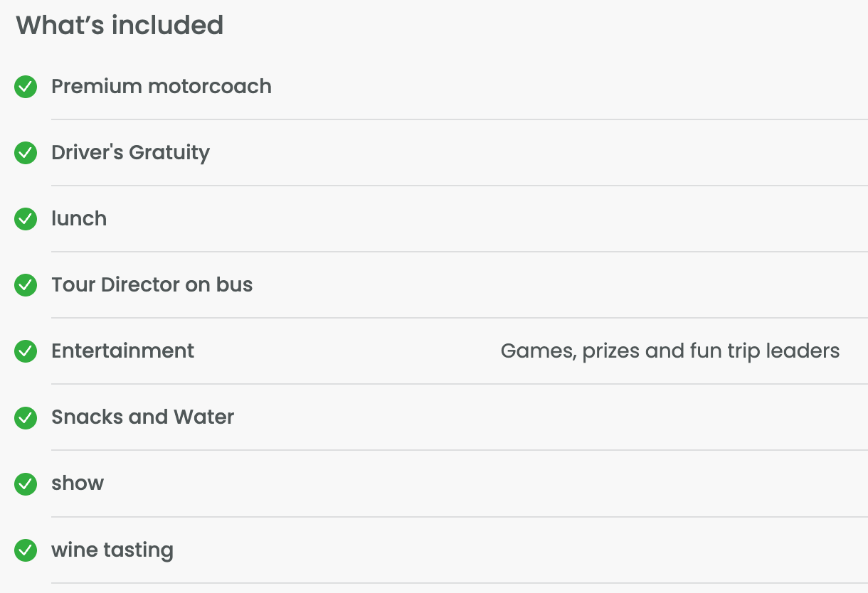
Task: Click the green checkmark beside Premium motorcoach
Action: coord(26,87)
